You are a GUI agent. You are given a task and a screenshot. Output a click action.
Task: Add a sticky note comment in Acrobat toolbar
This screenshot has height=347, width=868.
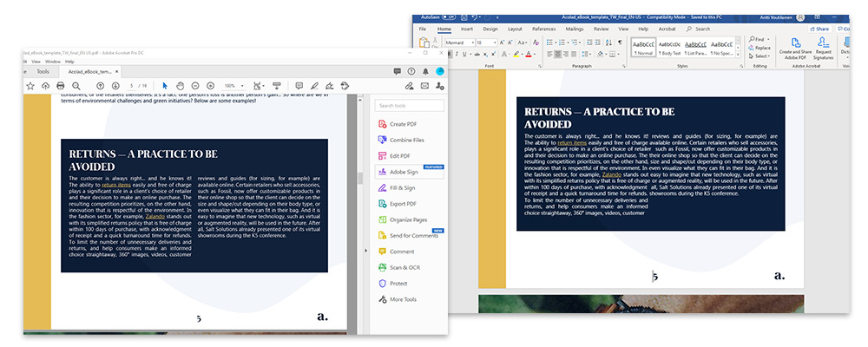tap(299, 86)
